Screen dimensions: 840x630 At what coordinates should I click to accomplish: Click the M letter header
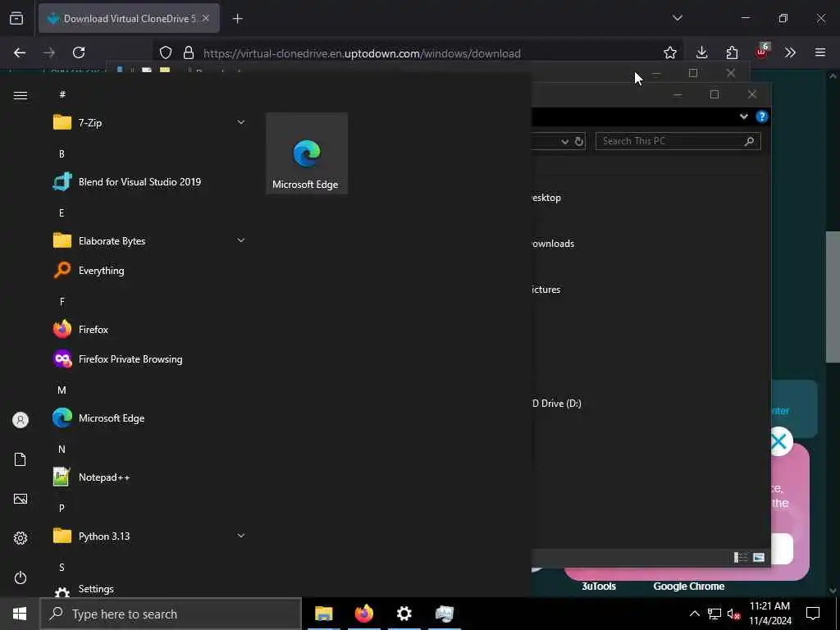[x=62, y=390]
